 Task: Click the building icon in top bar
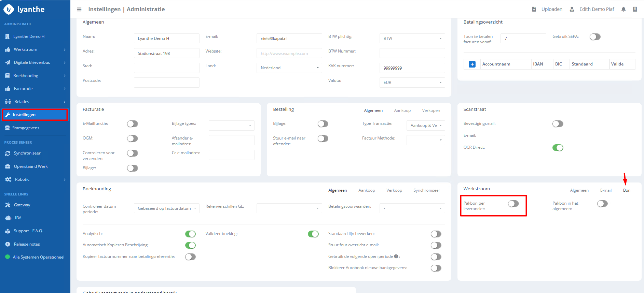click(x=635, y=9)
